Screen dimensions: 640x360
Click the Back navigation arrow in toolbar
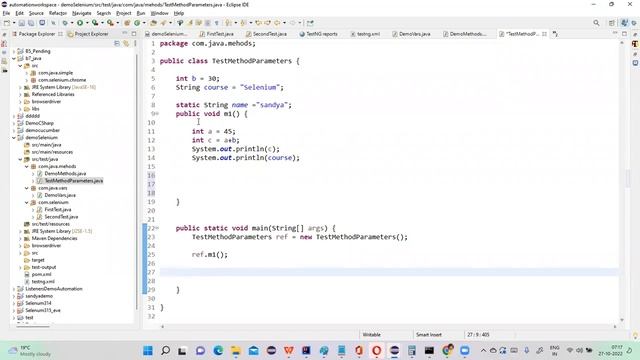277,23
